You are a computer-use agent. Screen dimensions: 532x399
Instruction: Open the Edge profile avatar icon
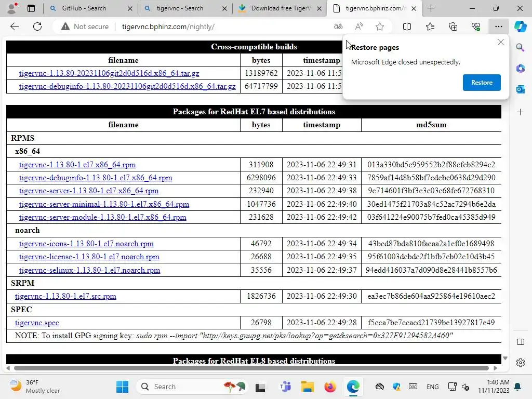[x=12, y=8]
